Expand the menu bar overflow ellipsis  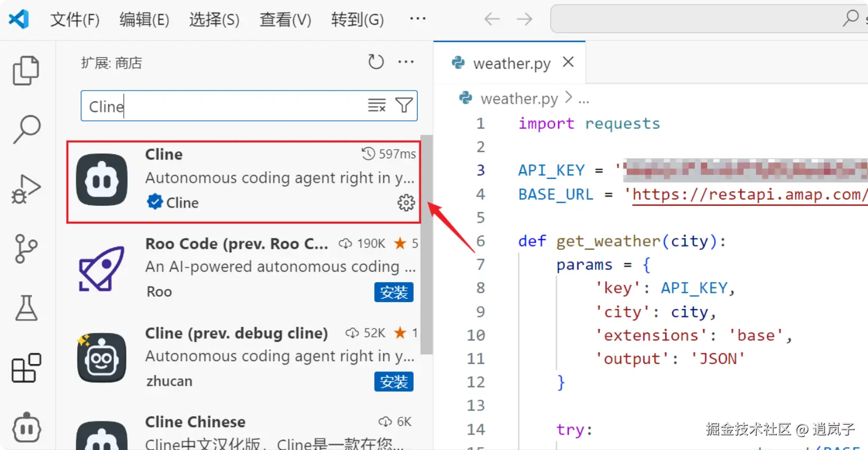coord(418,19)
